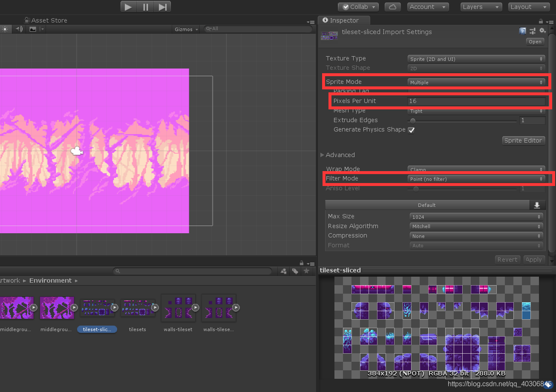Click the tileset-sliced preview image
The width and height of the screenshot is (556, 392).
(436, 327)
